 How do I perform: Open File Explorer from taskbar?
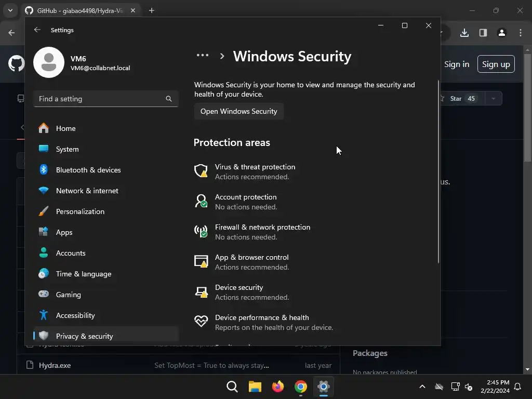click(x=255, y=387)
